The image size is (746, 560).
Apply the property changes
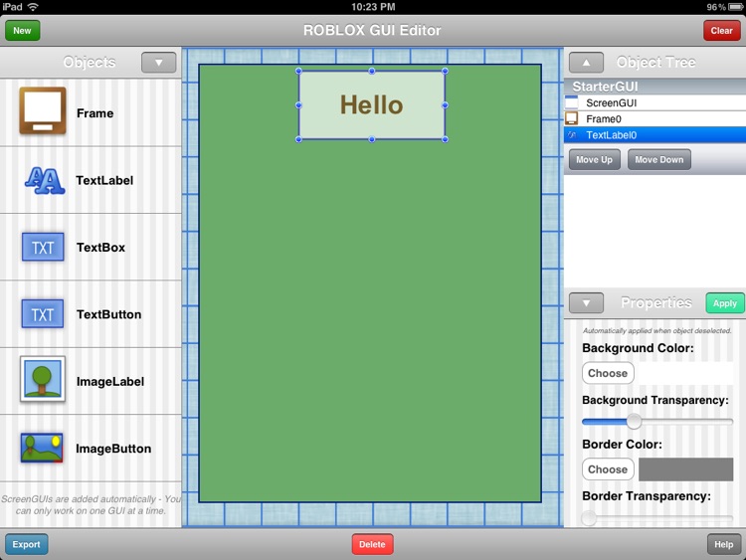[x=724, y=303]
